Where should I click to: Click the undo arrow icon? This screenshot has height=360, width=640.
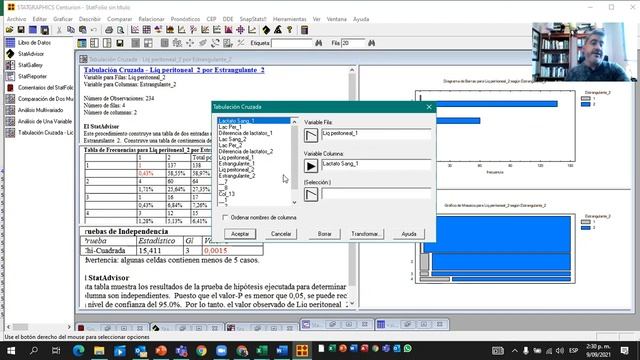click(x=94, y=30)
